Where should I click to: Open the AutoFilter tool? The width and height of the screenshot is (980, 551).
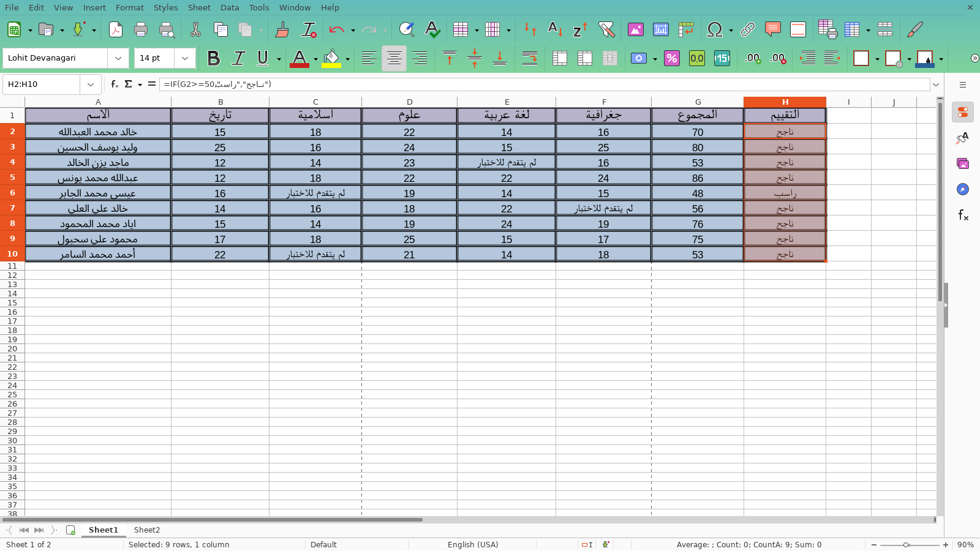click(606, 29)
